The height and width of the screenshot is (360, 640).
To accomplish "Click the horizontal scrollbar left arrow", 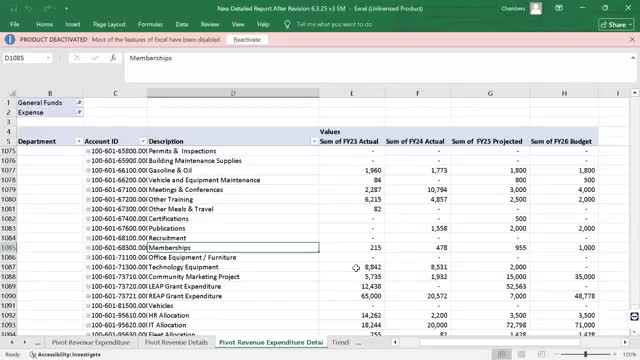I will (395, 342).
